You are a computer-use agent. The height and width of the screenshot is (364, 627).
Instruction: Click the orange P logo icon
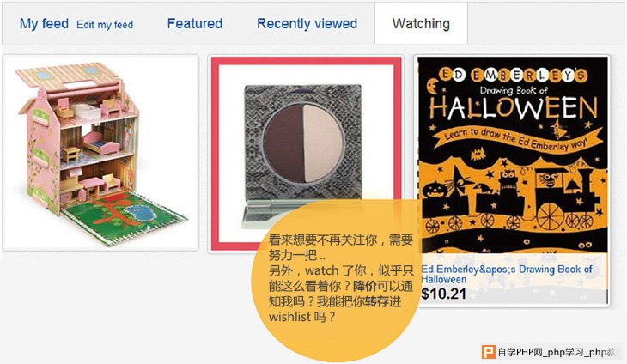(488, 352)
